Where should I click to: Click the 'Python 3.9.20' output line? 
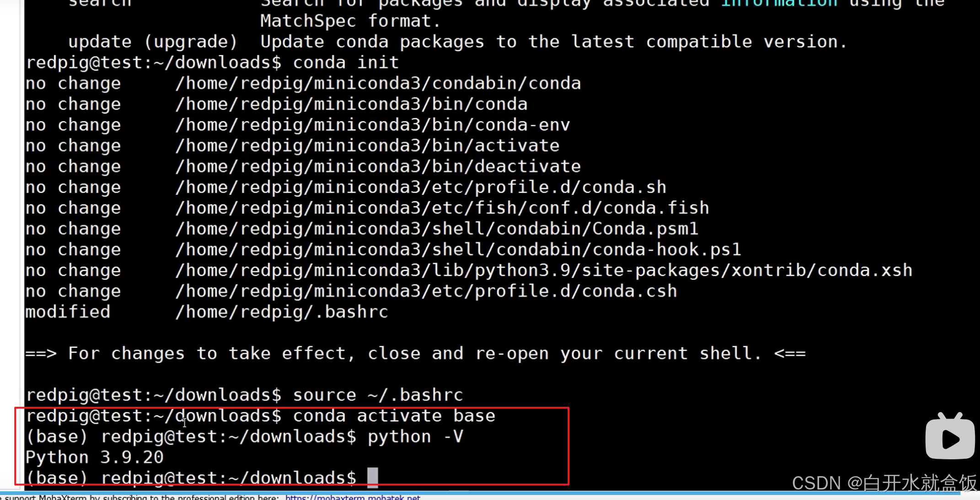[x=95, y=457]
